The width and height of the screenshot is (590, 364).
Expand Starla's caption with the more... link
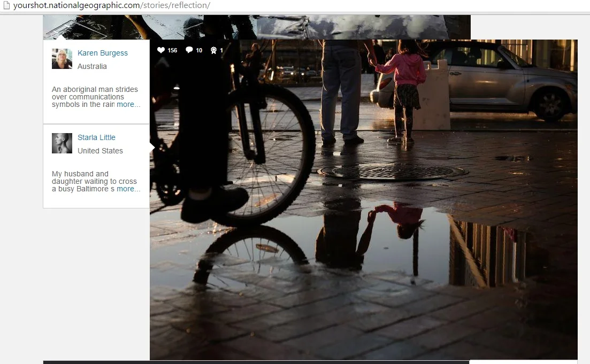coord(128,189)
